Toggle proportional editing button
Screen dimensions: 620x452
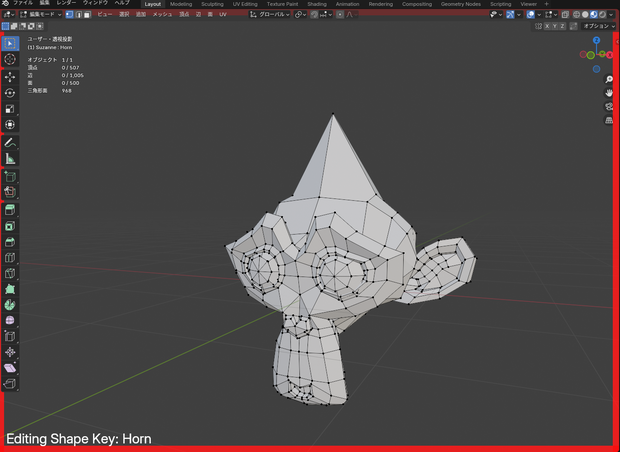340,15
